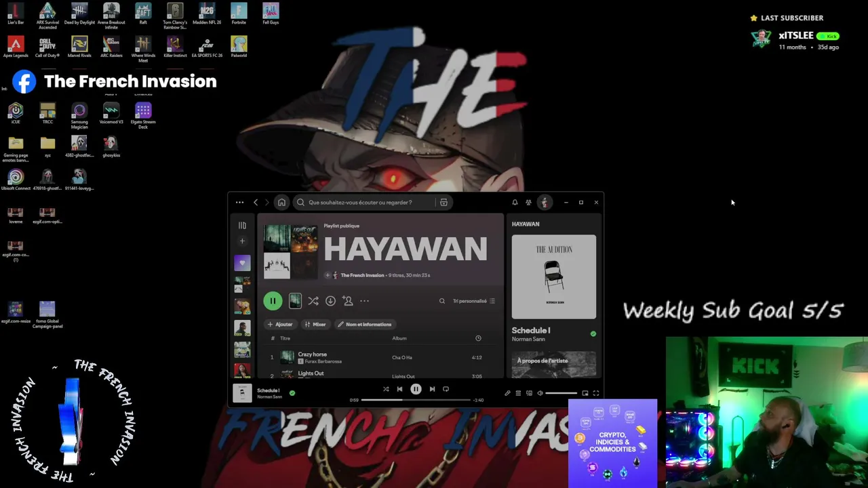The width and height of the screenshot is (868, 488).
Task: Sort by the duration clock column
Action: click(x=478, y=338)
